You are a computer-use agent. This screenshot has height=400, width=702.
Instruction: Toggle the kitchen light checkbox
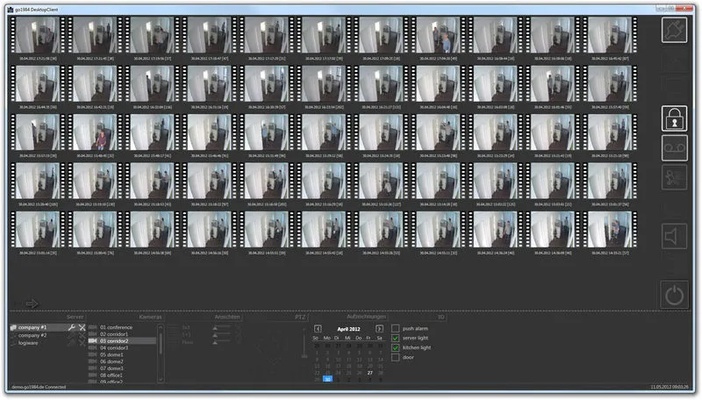pyautogui.click(x=396, y=347)
